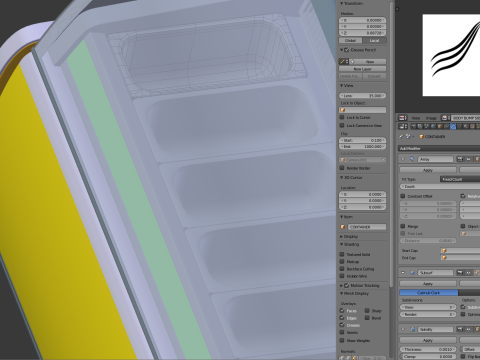Click the Grease Pencil data-block icon

point(344,62)
